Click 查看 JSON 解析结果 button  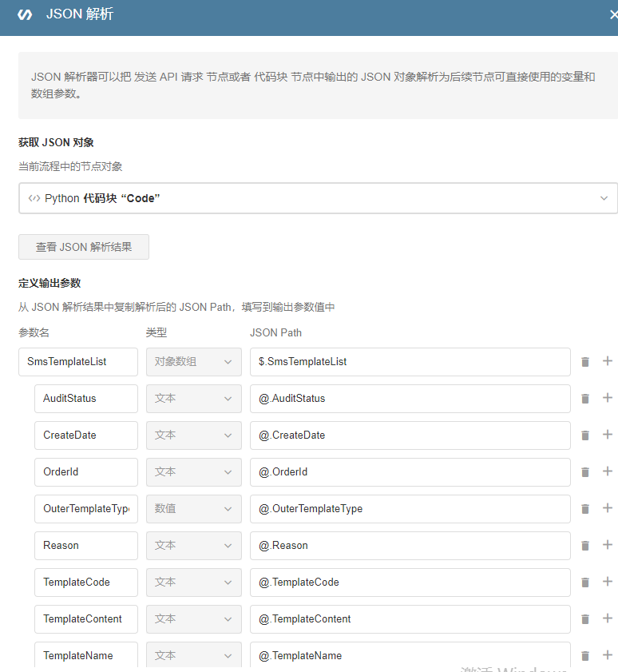click(84, 247)
